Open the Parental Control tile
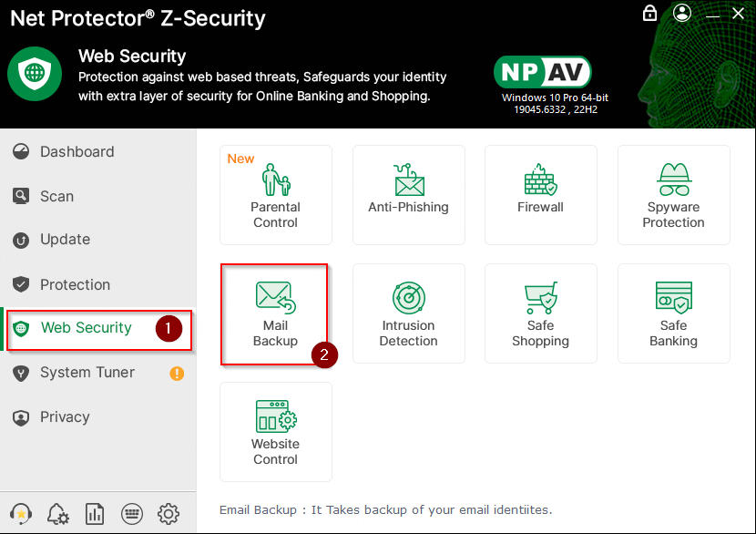The image size is (756, 534). [x=275, y=194]
